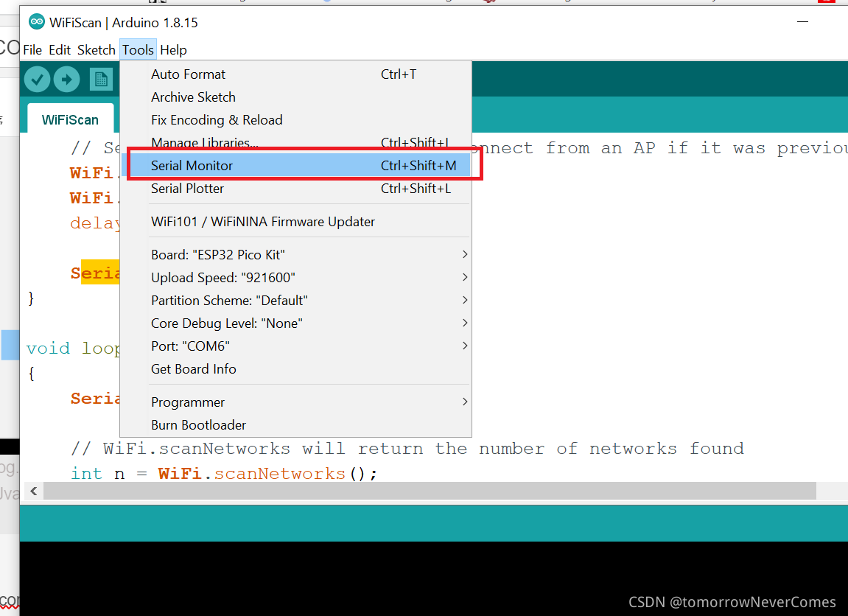
Task: Click the New sketch document icon
Action: [101, 80]
